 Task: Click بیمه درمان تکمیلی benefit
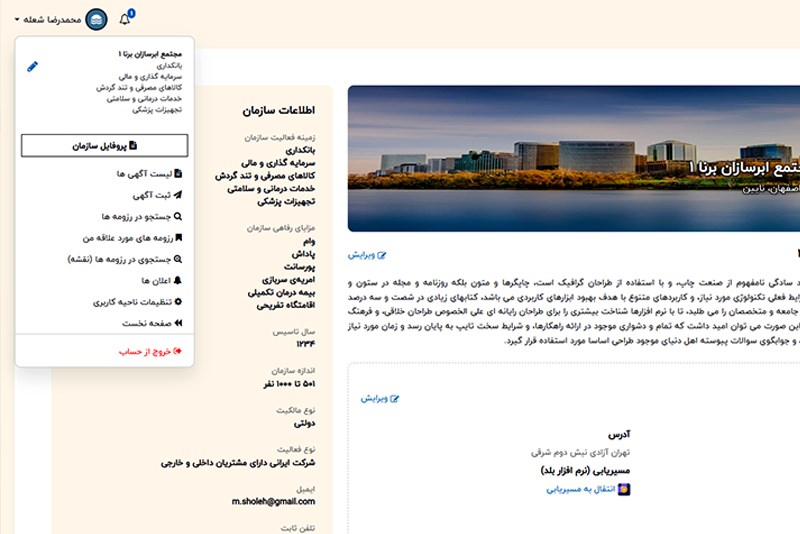click(x=281, y=293)
